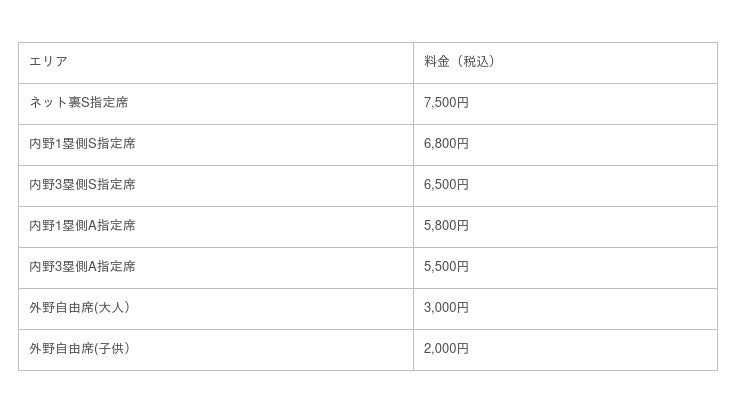
Task: Click the 6,800円 price cell
Action: coord(565,144)
